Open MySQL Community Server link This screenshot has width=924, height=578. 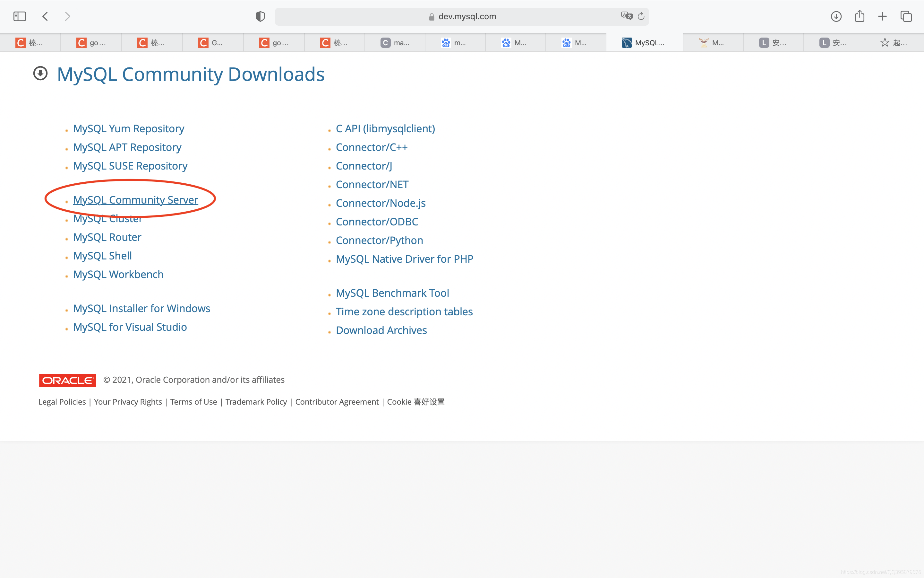click(135, 200)
